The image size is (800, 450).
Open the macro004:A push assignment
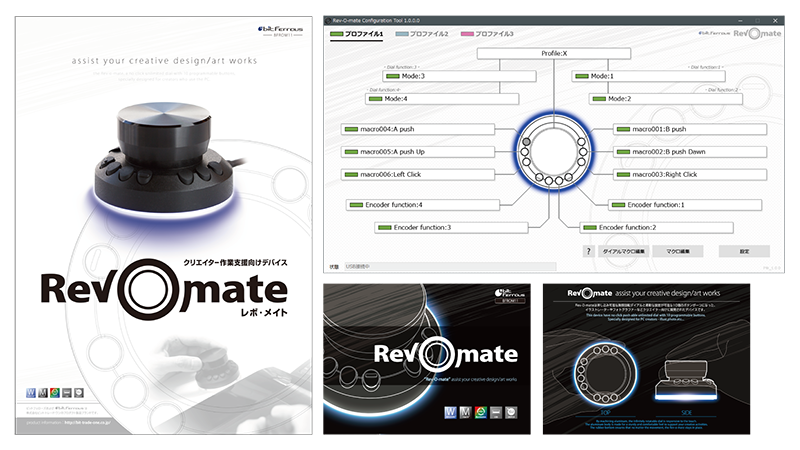[417, 129]
